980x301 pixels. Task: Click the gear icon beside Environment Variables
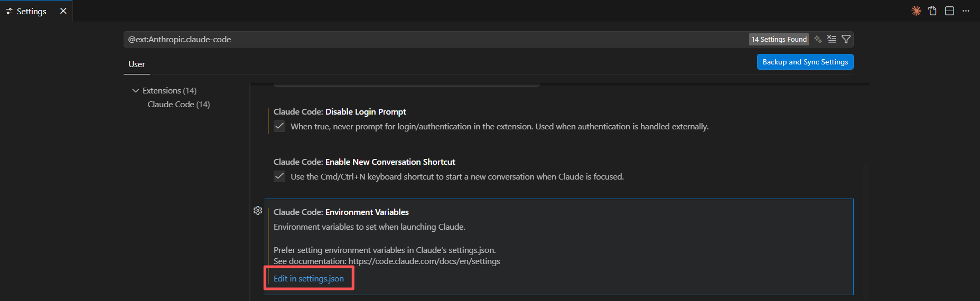258,210
